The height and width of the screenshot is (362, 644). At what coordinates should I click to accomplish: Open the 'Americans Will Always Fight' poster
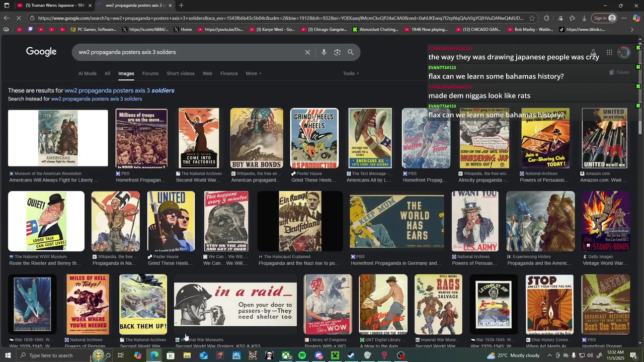tap(58, 138)
